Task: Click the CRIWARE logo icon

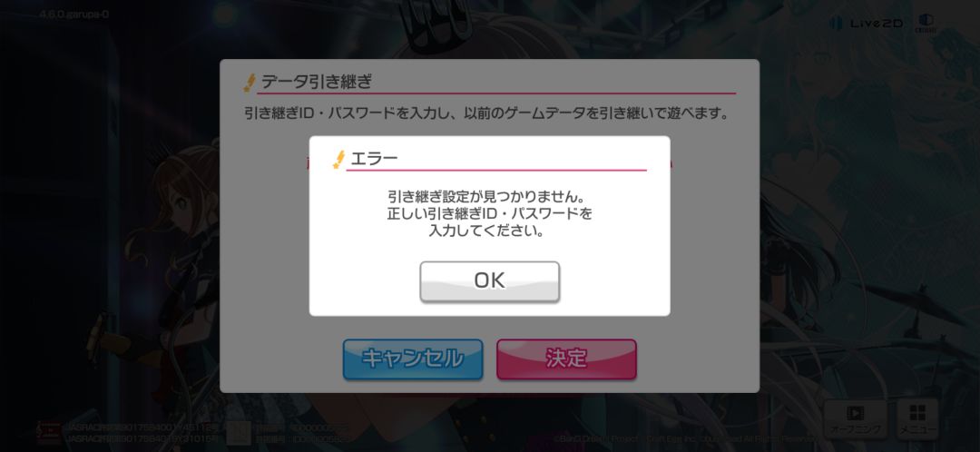Action: 926,23
